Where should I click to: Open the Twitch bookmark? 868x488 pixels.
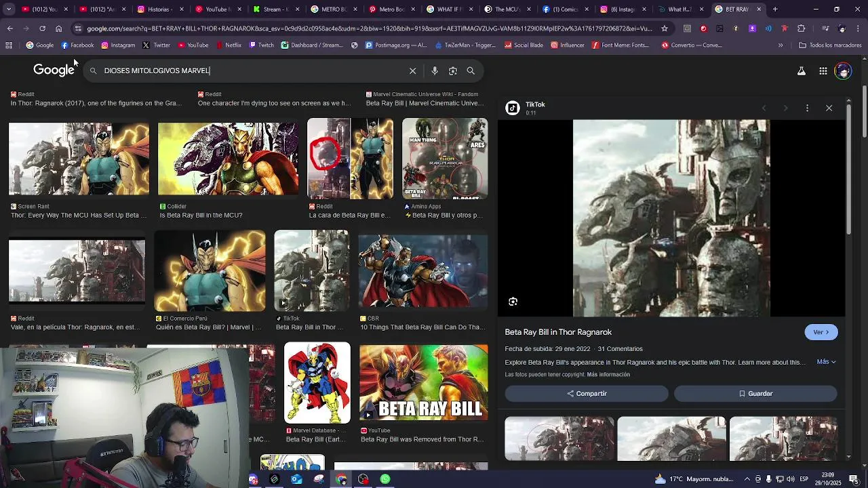261,45
